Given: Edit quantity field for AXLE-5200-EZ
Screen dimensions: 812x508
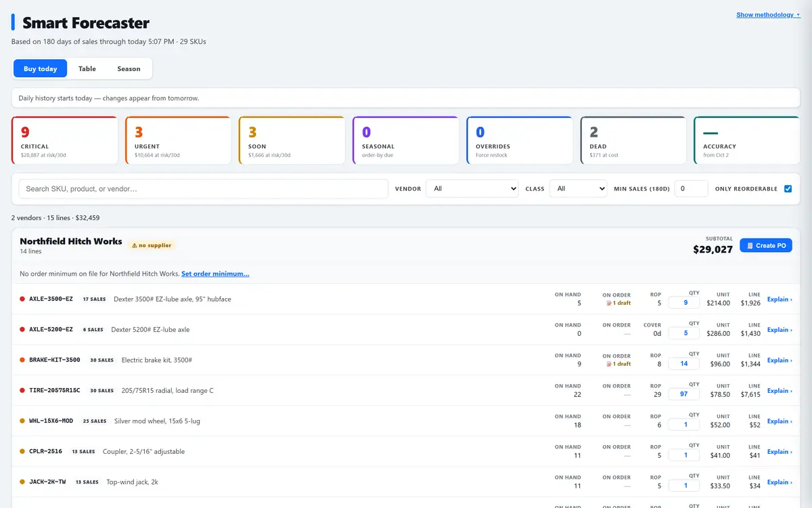Looking at the screenshot, I should [683, 333].
